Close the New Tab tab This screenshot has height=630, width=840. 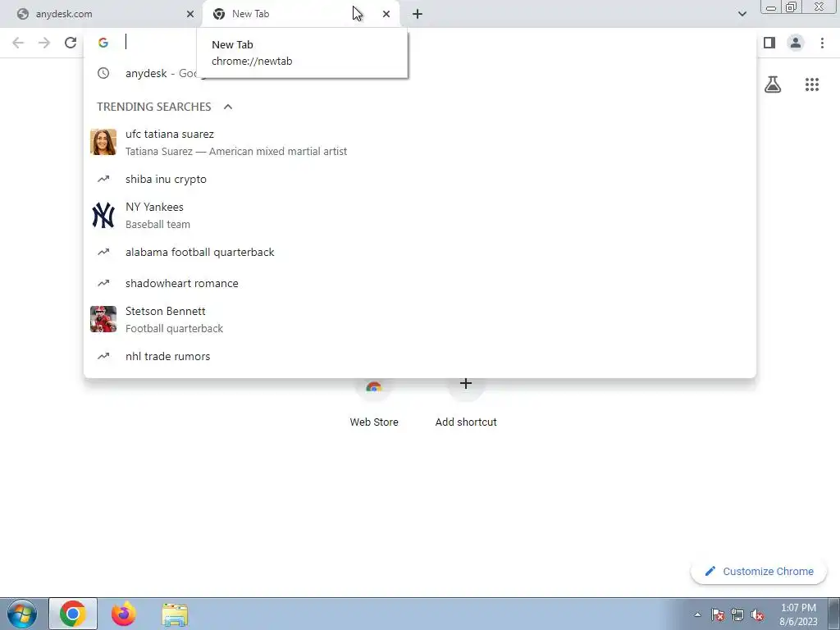[386, 14]
